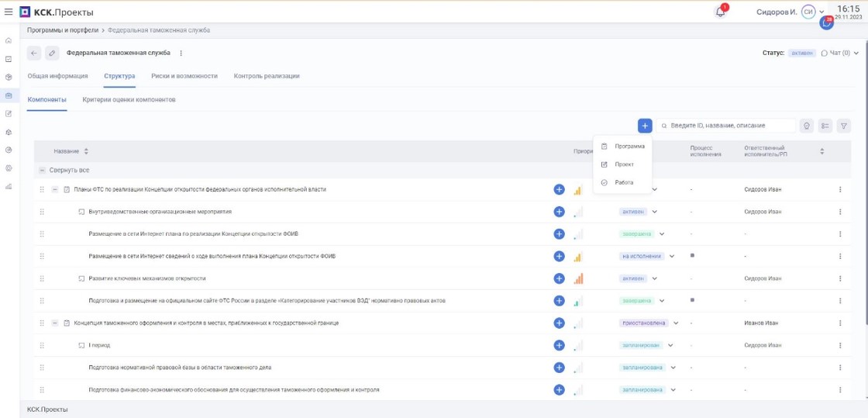Click 'Программы и портфели' breadcrumb link
The image size is (868, 418).
tap(62, 30)
